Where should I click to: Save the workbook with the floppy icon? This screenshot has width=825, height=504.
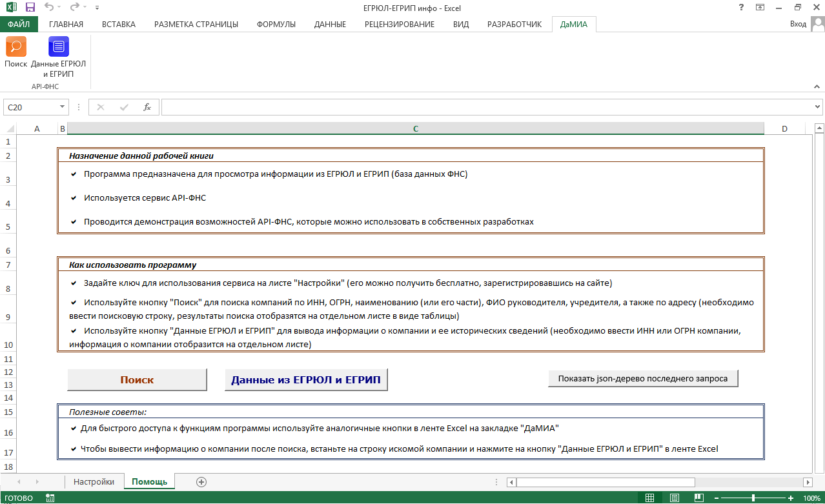click(30, 8)
